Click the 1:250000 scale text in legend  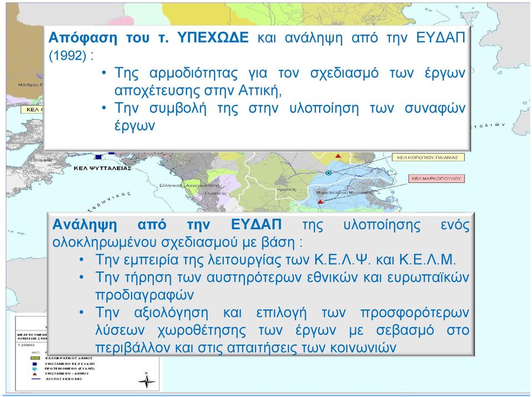26,345
